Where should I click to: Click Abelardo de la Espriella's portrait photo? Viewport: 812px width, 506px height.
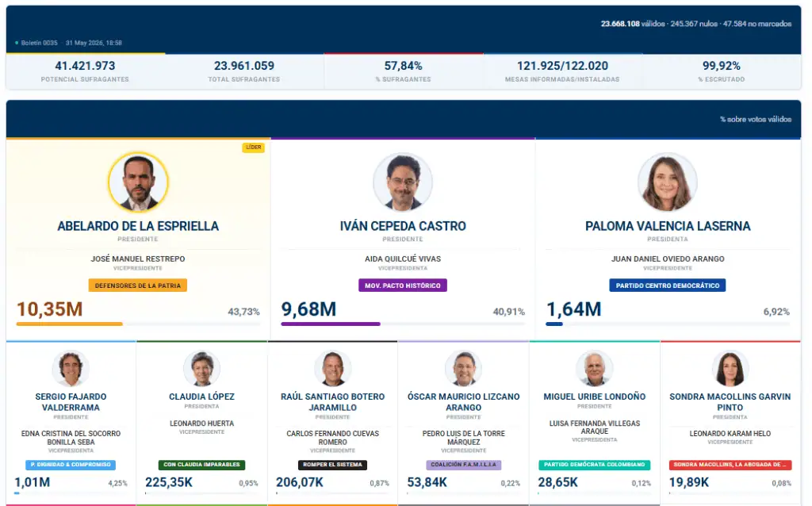138,182
